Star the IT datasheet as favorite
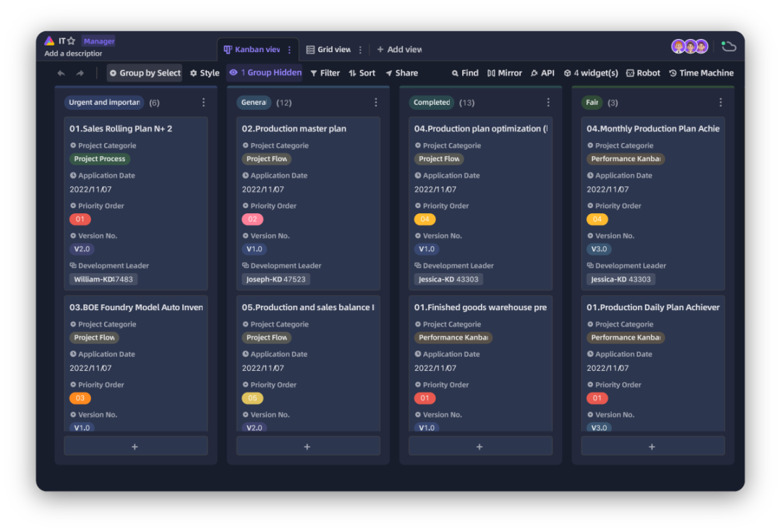The width and height of the screenshot is (781, 532). 71,40
